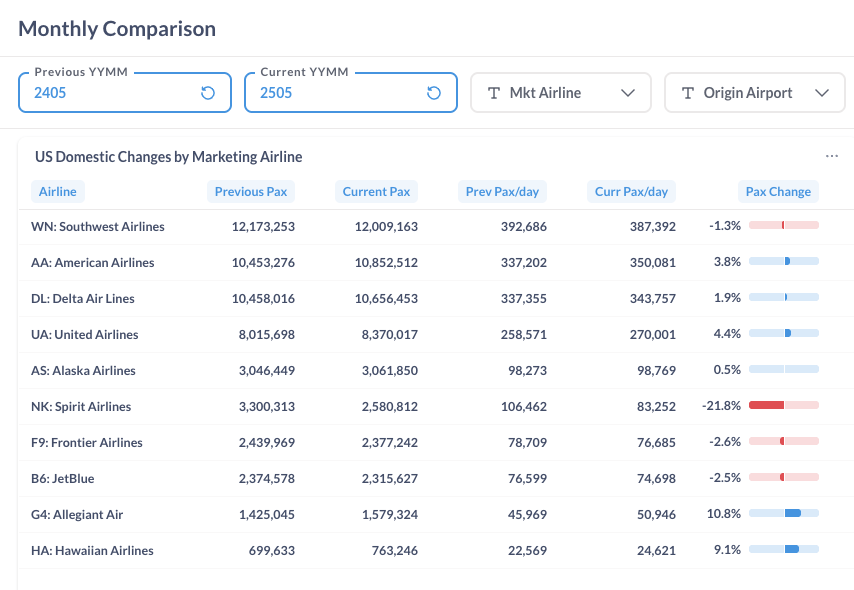Click the Spirit Airlines pax change bar
This screenshot has height=590, width=854.
pyautogui.click(x=784, y=405)
